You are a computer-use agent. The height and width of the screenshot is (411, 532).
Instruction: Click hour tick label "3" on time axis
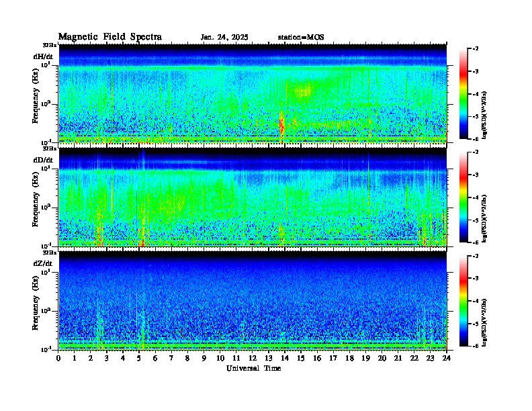[x=107, y=358]
